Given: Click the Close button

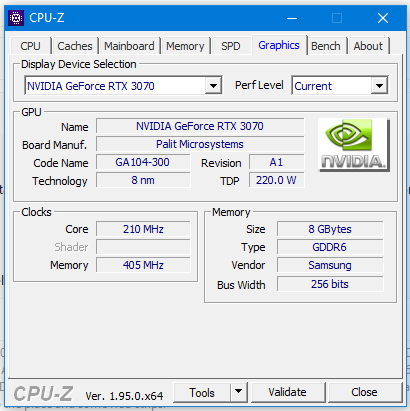Looking at the screenshot, I should pyautogui.click(x=364, y=392).
